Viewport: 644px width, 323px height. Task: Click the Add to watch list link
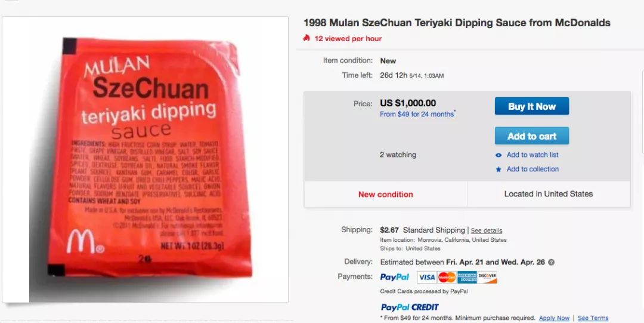click(x=532, y=155)
